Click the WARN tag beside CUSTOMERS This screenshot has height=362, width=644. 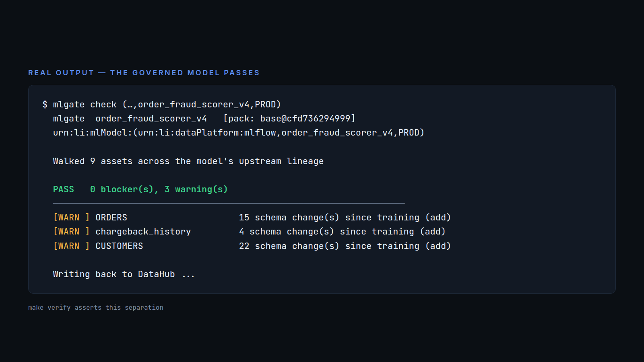pyautogui.click(x=71, y=246)
